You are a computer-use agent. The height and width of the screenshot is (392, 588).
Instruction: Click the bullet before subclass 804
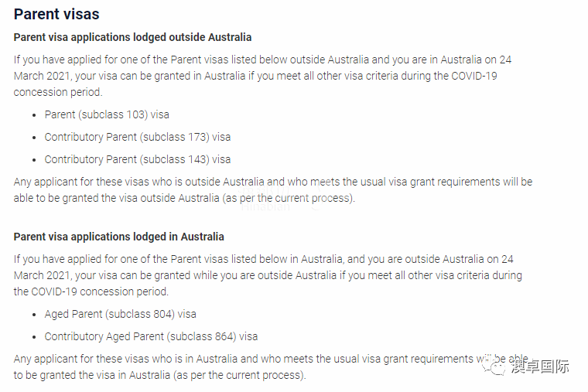click(x=34, y=315)
